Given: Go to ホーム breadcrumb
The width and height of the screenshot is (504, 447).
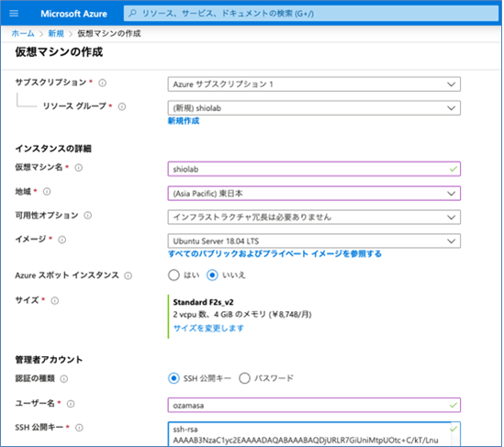Looking at the screenshot, I should point(23,33).
